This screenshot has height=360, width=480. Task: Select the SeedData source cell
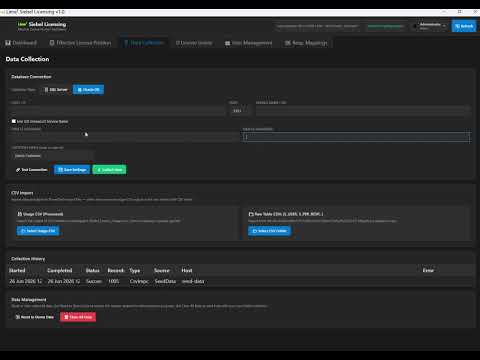tap(165, 281)
